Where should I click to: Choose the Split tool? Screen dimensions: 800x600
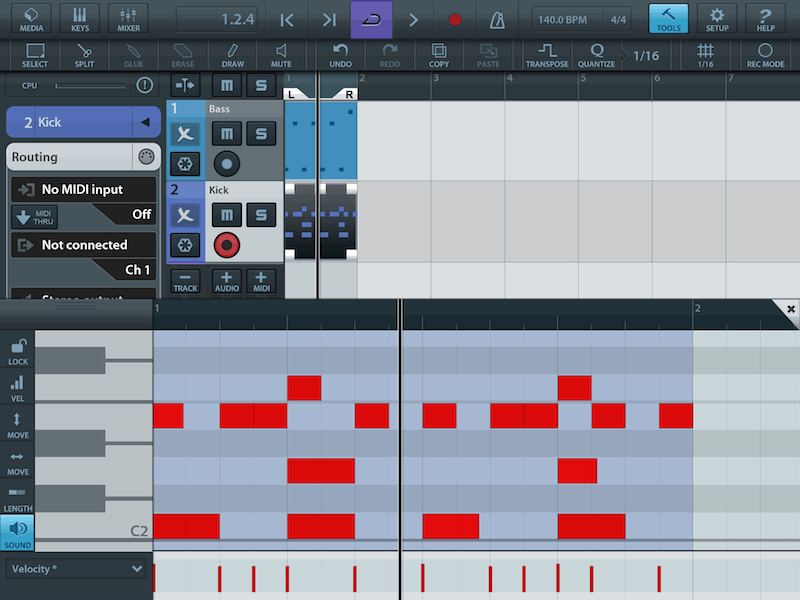84,55
